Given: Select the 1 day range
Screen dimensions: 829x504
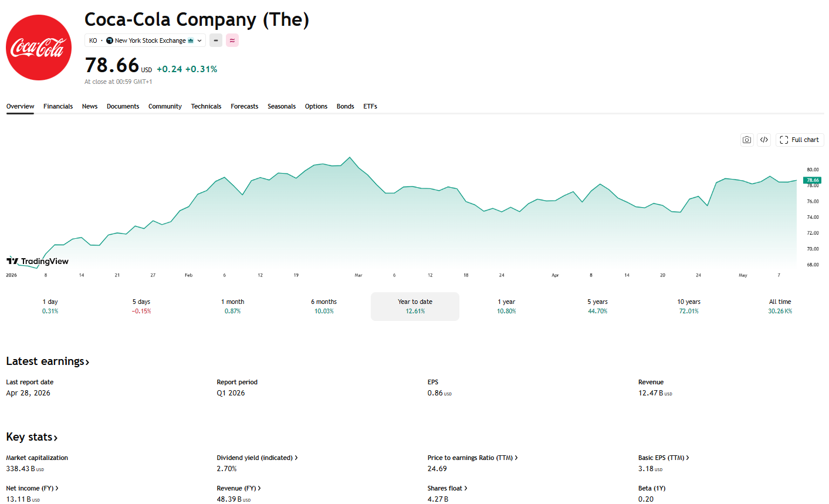Looking at the screenshot, I should tap(50, 306).
